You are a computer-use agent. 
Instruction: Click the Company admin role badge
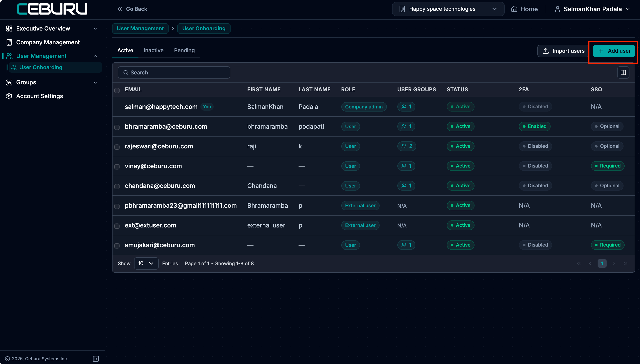point(364,107)
